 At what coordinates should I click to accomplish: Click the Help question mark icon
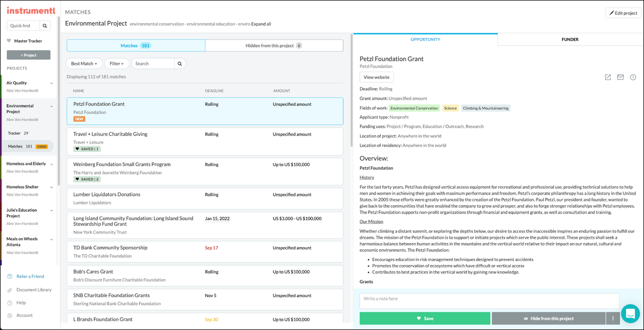point(10,303)
